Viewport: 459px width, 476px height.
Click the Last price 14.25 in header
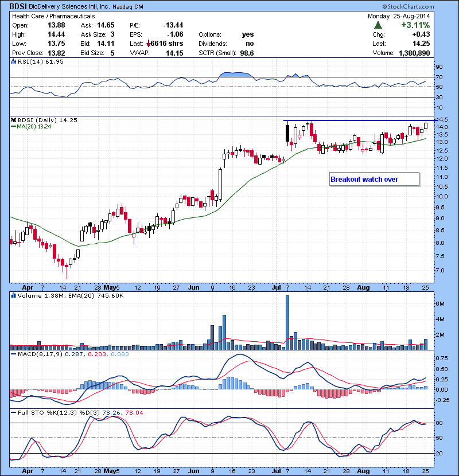coord(421,44)
